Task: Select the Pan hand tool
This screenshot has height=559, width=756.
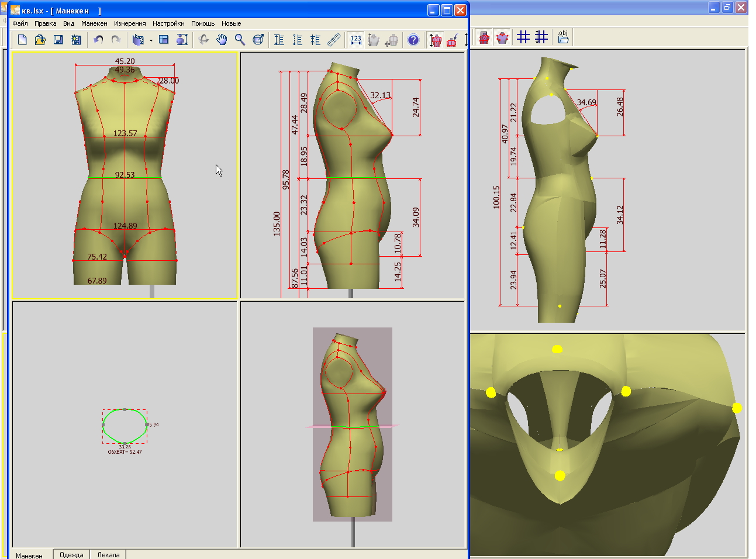Action: pos(222,40)
